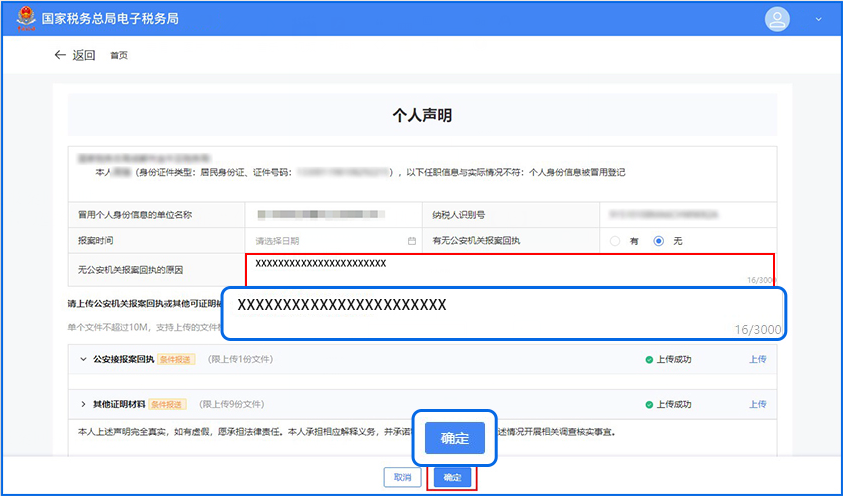
Task: Go to 首页 breadcrumb
Action: point(119,56)
